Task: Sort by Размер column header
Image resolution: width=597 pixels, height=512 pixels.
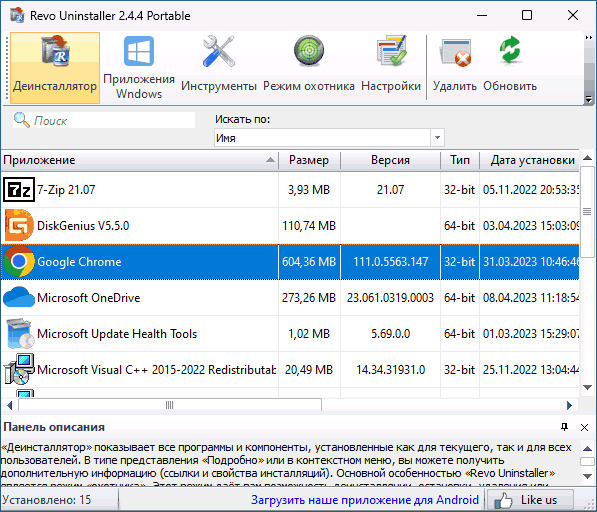Action: [x=309, y=160]
